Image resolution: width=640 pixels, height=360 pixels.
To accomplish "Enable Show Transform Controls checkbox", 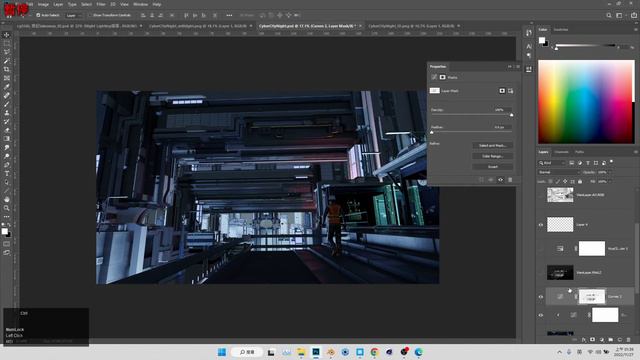I will click(91, 15).
